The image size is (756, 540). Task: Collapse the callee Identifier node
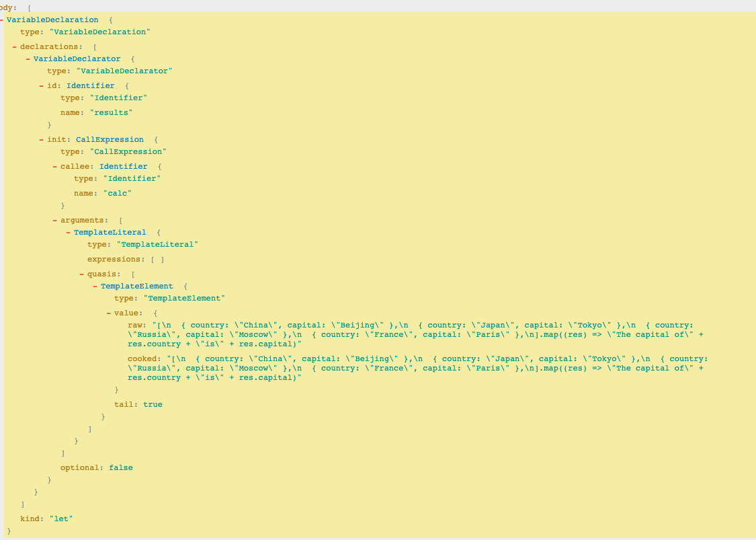[55, 167]
